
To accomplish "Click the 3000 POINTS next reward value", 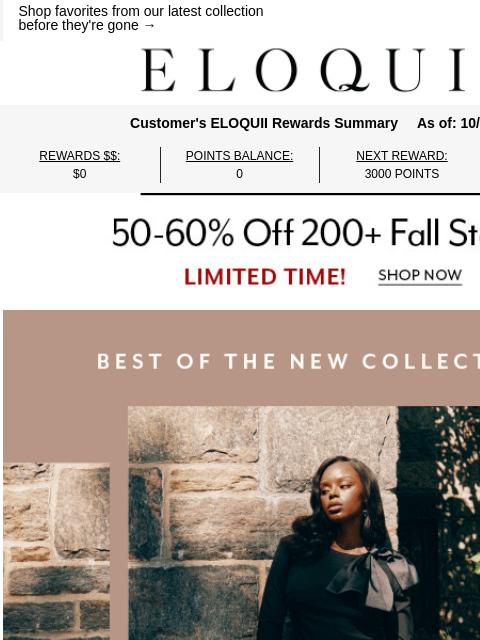I will coord(402,174).
